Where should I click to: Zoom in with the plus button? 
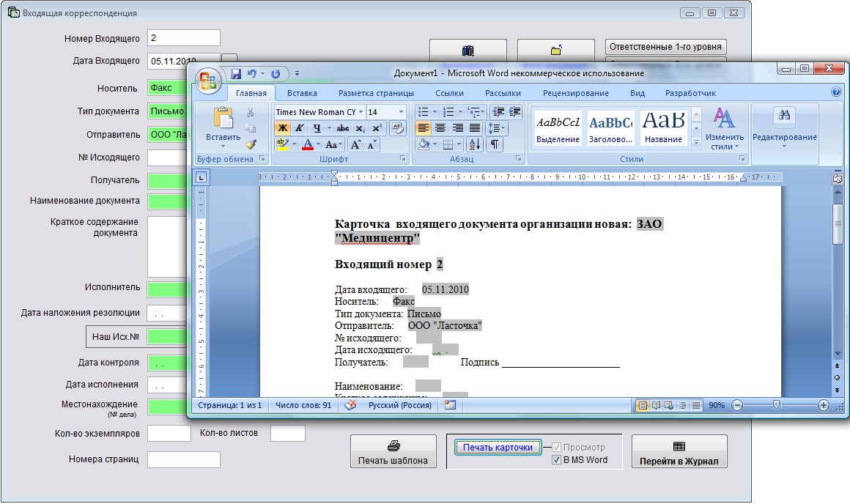pos(824,405)
